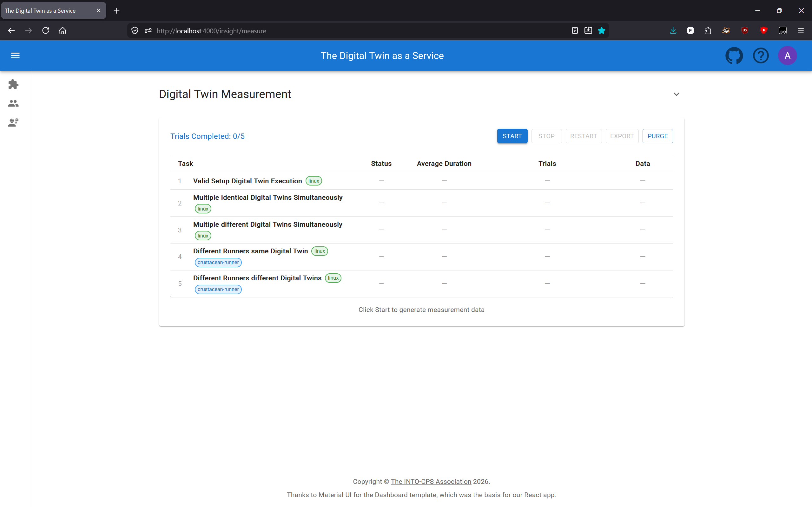Open the puzzle piece sidebar icon

click(x=13, y=84)
